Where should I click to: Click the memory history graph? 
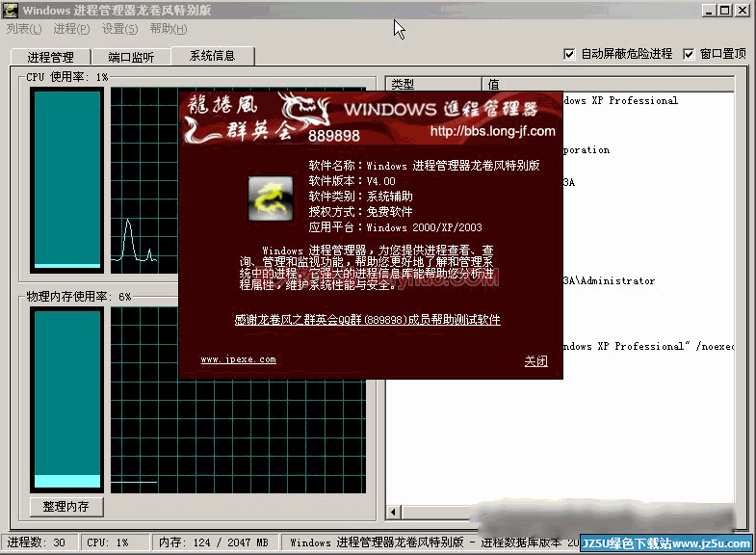coord(238,436)
